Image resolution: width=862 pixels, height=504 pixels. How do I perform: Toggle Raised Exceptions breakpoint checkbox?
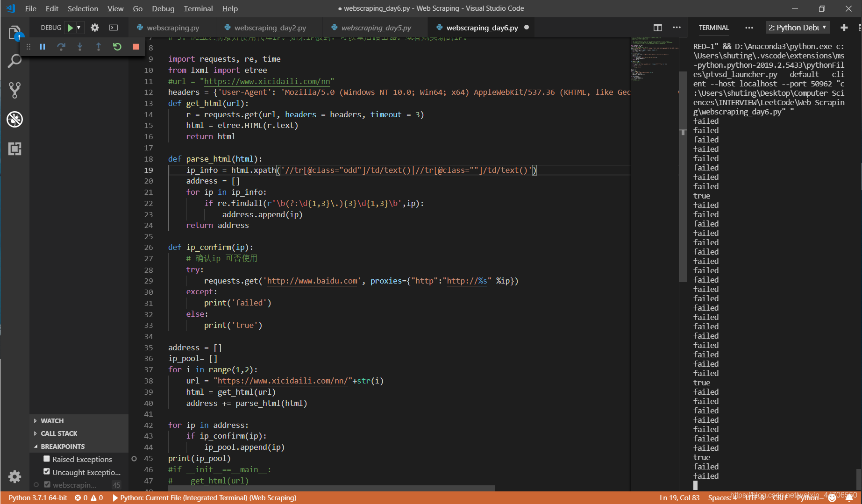pos(47,459)
